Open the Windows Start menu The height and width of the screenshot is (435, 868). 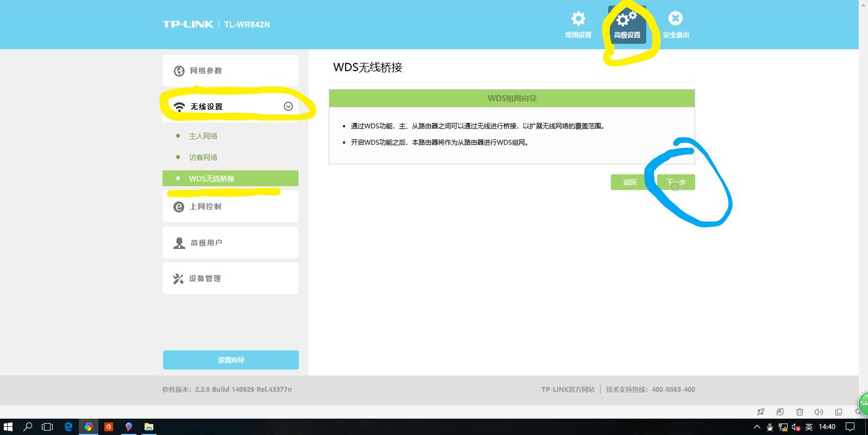[8, 427]
